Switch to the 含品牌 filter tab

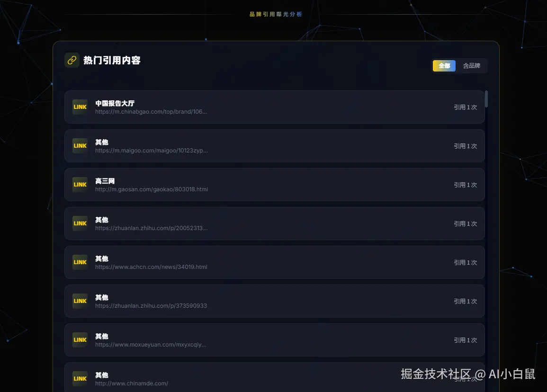point(471,65)
